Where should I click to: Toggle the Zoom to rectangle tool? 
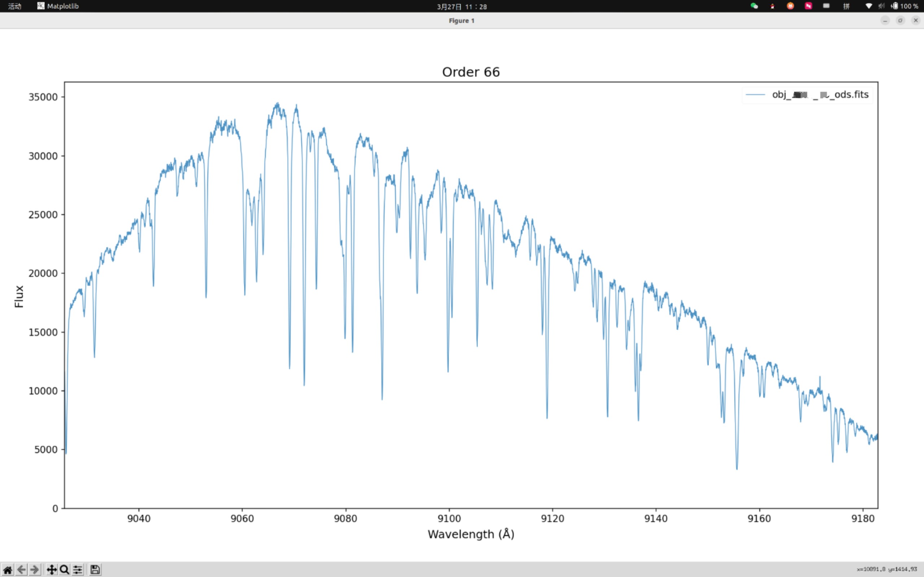[x=65, y=570]
